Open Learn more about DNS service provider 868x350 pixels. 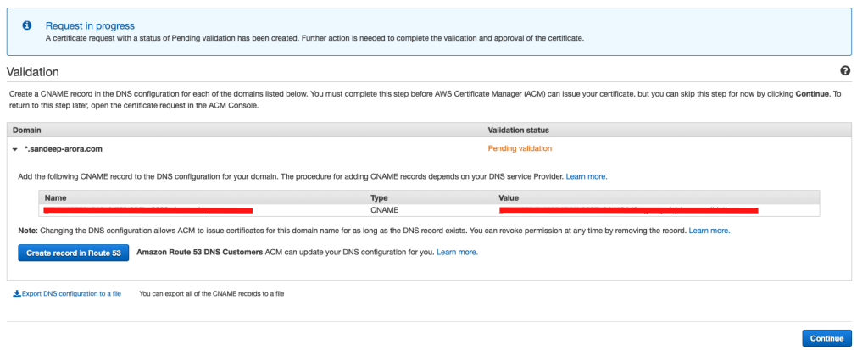[587, 176]
